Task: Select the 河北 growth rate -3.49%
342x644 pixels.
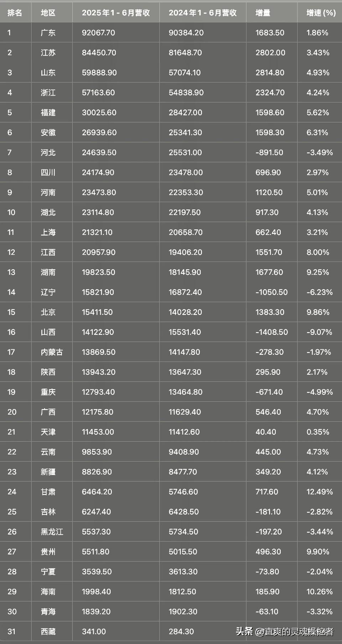Action: [320, 153]
